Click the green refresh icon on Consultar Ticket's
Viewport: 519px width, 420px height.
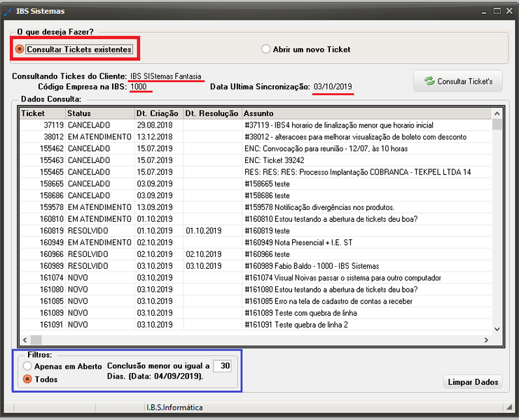(429, 81)
